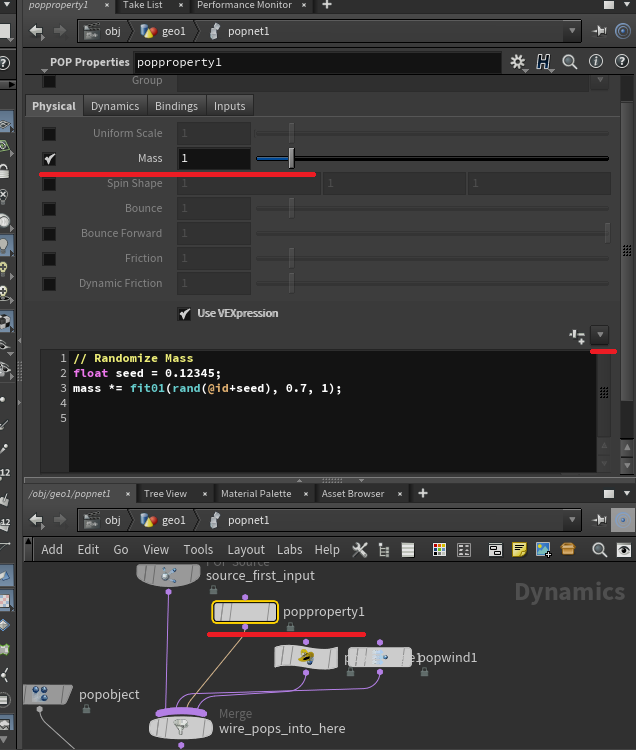The image size is (636, 750).
Task: Open the top pane options arrow menu
Action: coord(627,5)
